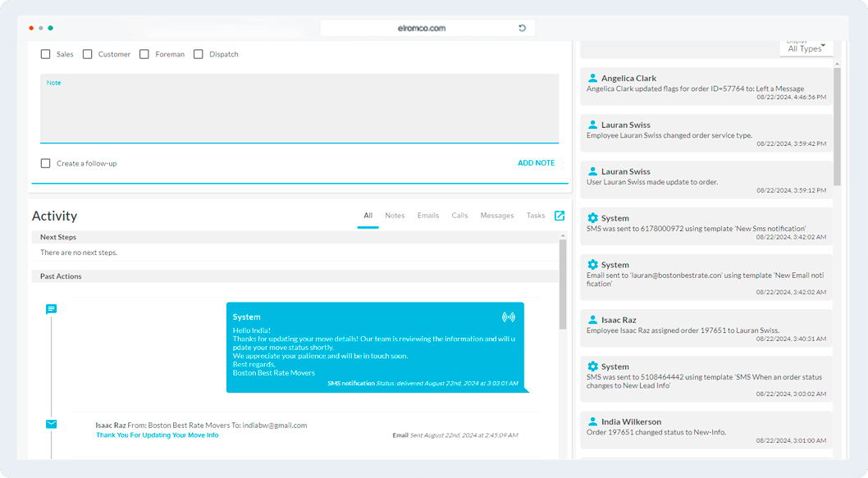Viewport: 868px width, 478px height.
Task: Click user icon beside 'made update to order'
Action: (x=592, y=171)
